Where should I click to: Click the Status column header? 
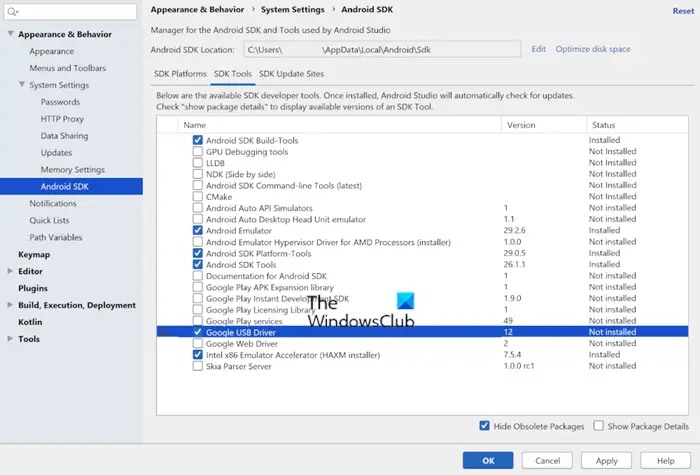pos(637,125)
